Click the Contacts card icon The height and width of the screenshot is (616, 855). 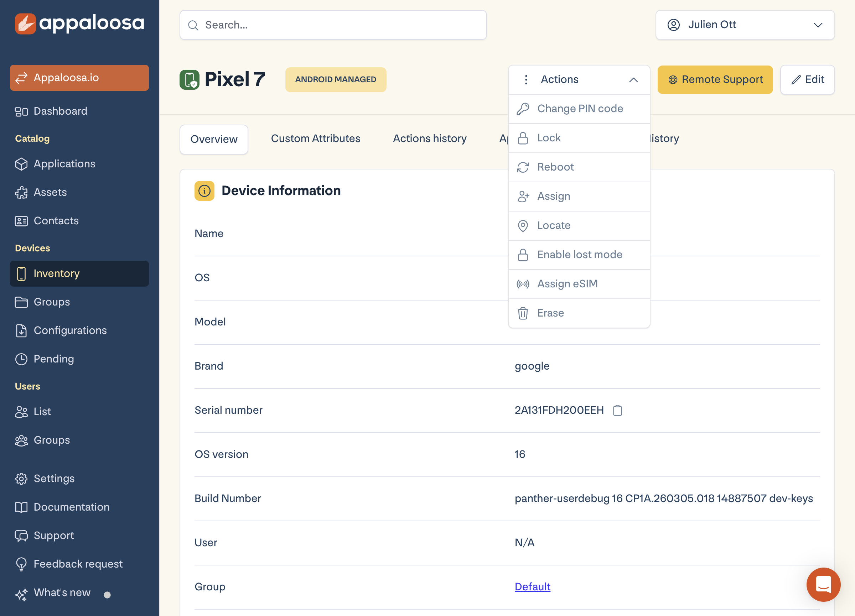[21, 221]
